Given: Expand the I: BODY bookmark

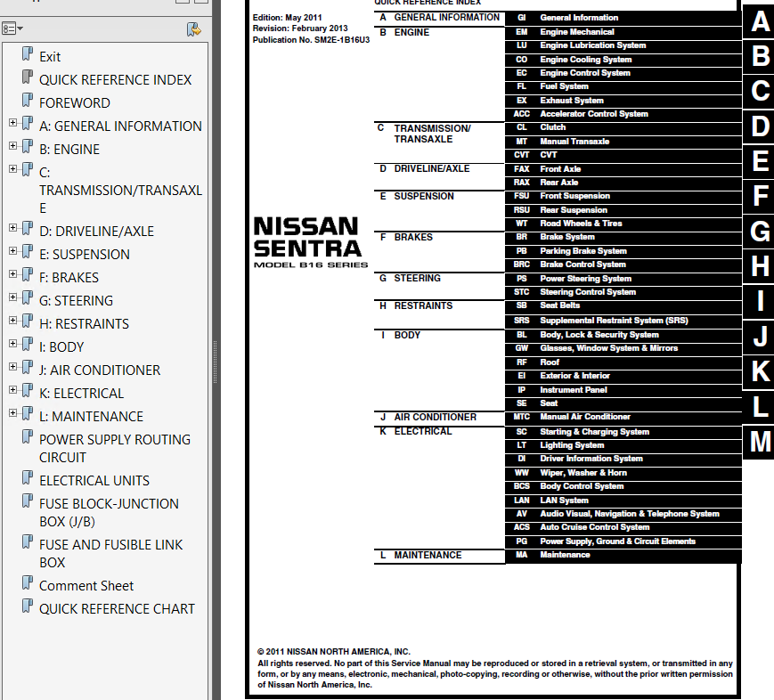Looking at the screenshot, I should (x=12, y=344).
